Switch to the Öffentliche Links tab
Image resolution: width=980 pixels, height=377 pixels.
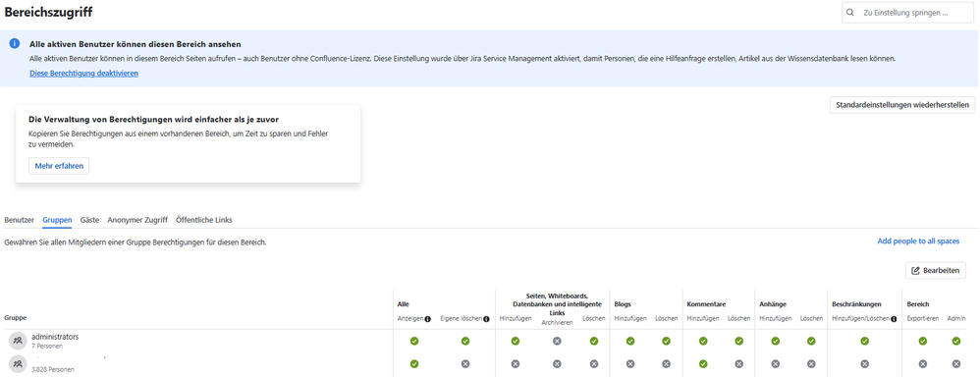tap(204, 220)
